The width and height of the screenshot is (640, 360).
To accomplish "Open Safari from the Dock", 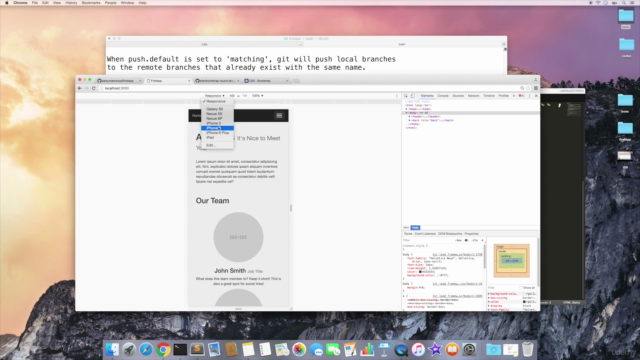I will point(146,349).
